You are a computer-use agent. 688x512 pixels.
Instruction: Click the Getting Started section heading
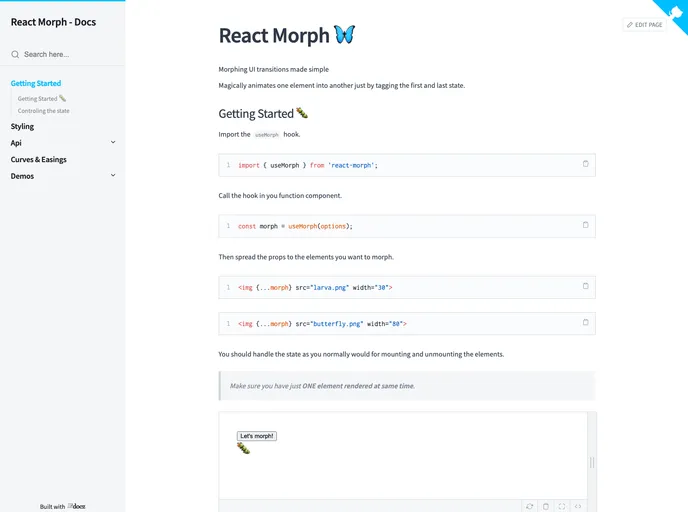point(263,114)
